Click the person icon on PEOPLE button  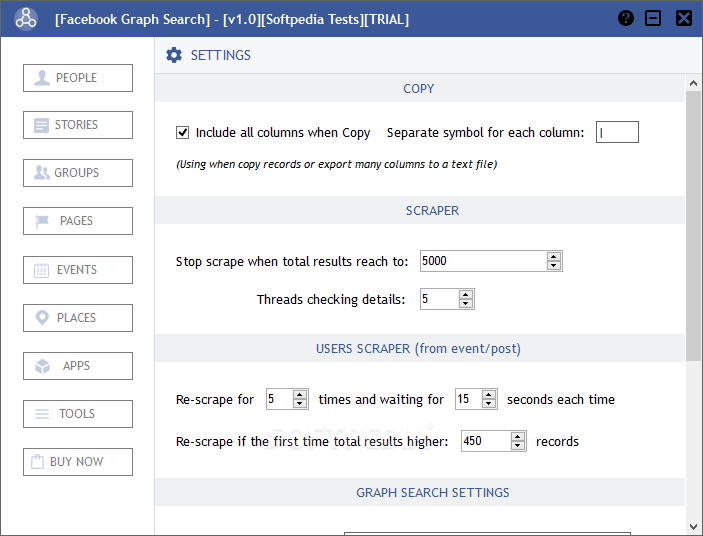42,78
